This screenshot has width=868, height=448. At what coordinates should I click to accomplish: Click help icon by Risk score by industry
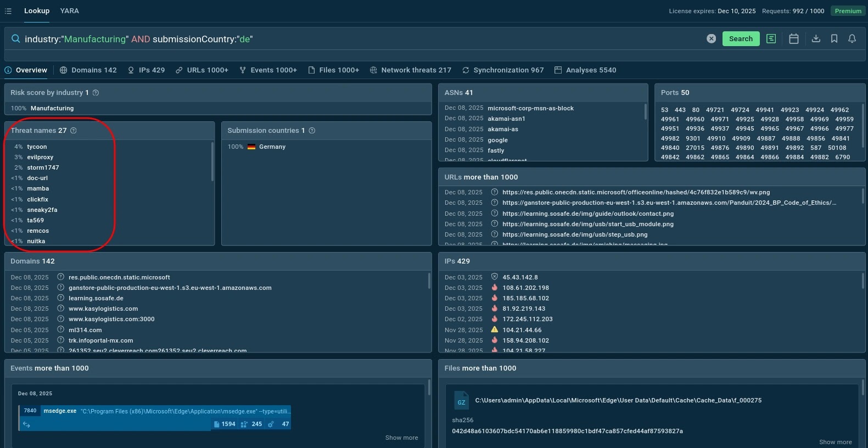96,93
